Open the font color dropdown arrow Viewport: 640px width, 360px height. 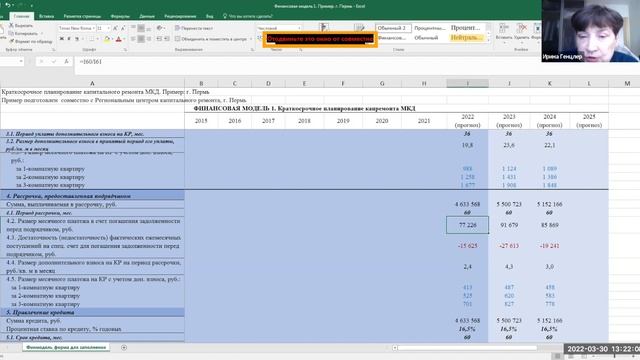tap(124, 39)
